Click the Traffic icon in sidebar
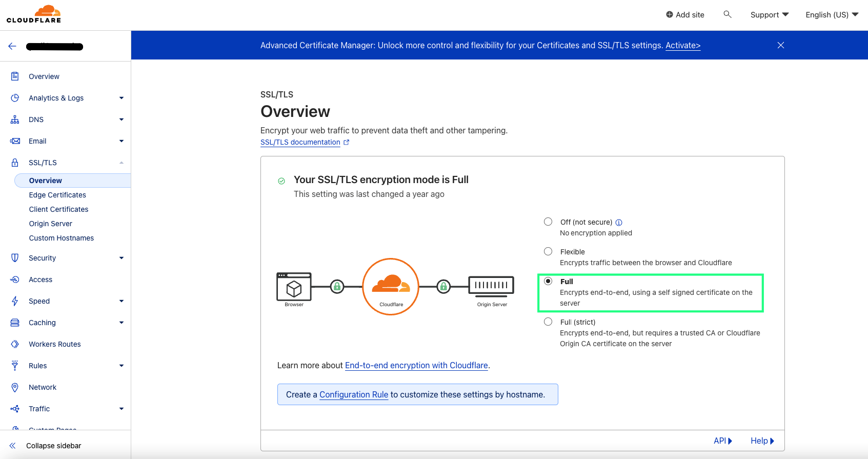The image size is (868, 459). [x=15, y=409]
